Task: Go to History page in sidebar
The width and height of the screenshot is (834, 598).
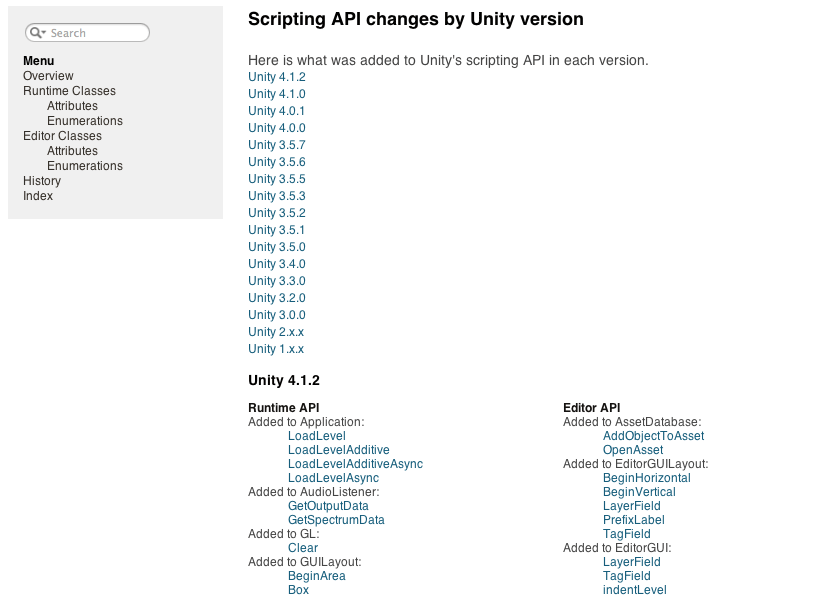Action: click(42, 181)
